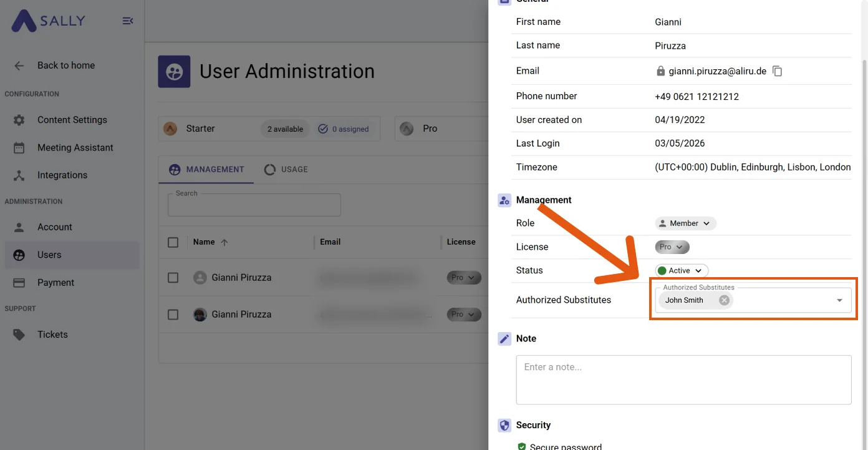Image resolution: width=868 pixels, height=450 pixels.
Task: Open Meeting Assistant menu item
Action: (x=72, y=148)
